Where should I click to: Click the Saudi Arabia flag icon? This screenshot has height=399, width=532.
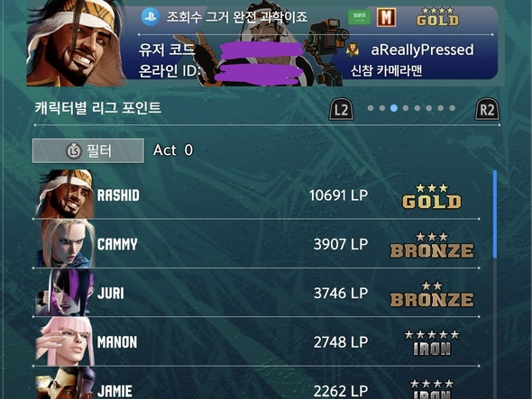click(x=359, y=17)
